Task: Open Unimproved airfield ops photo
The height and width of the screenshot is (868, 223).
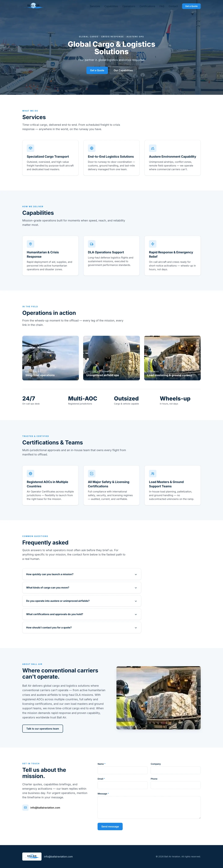Action: coord(111,358)
